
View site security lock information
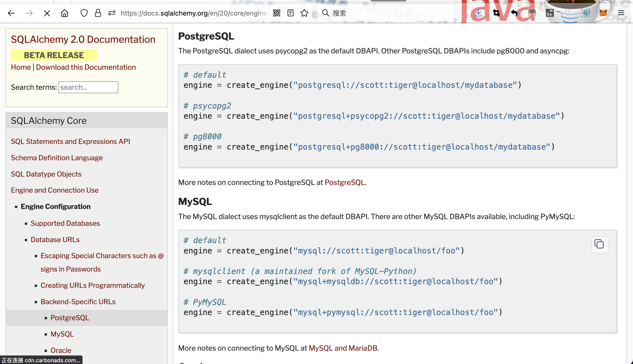click(x=98, y=13)
